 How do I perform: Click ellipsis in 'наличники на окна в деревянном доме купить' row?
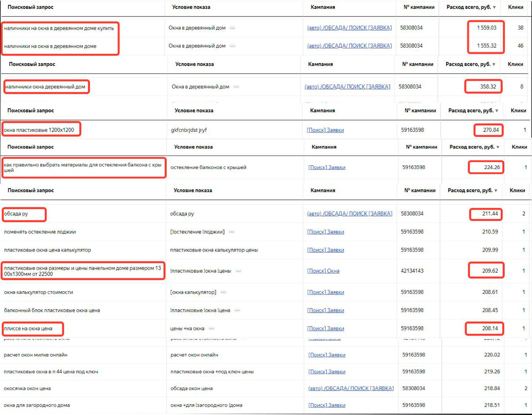[233, 28]
